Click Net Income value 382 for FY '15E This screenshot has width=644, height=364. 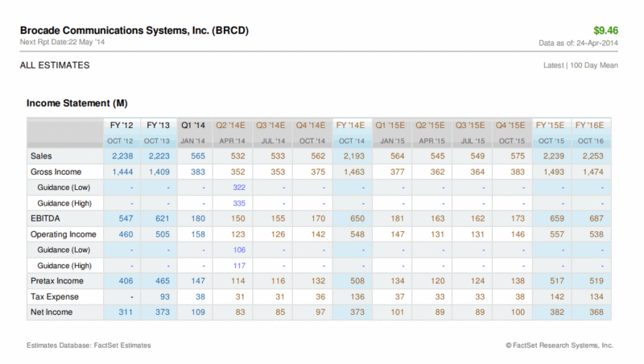click(557, 312)
